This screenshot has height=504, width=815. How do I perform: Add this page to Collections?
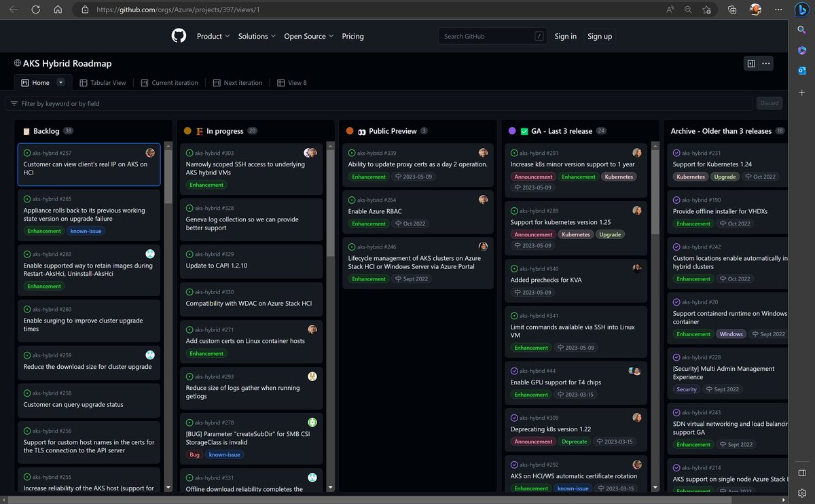[732, 10]
